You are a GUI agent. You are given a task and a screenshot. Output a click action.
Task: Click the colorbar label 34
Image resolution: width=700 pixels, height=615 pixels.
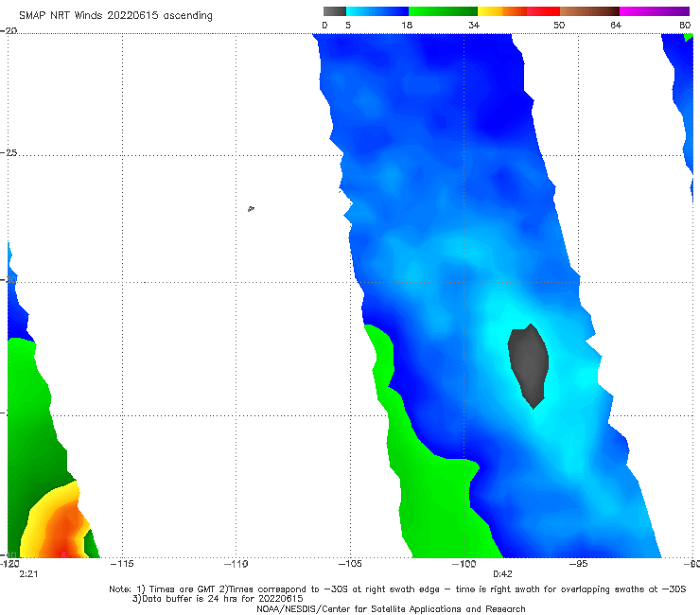pos(474,25)
